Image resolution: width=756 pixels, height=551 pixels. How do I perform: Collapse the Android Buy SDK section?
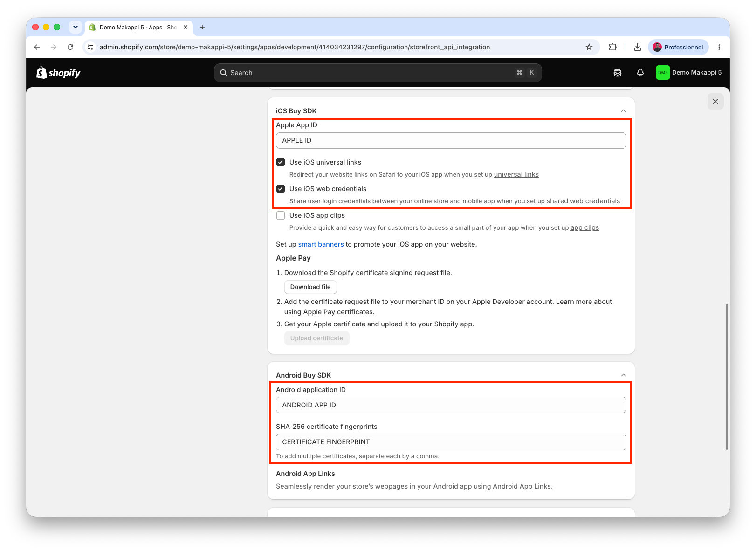click(x=624, y=375)
